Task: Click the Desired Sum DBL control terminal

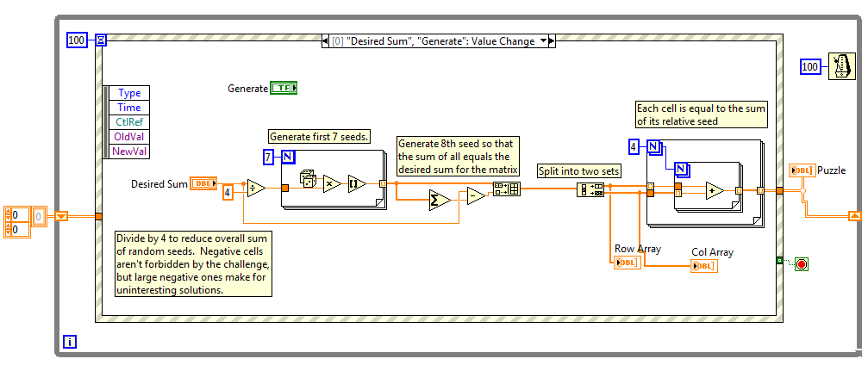Action: pos(203,183)
